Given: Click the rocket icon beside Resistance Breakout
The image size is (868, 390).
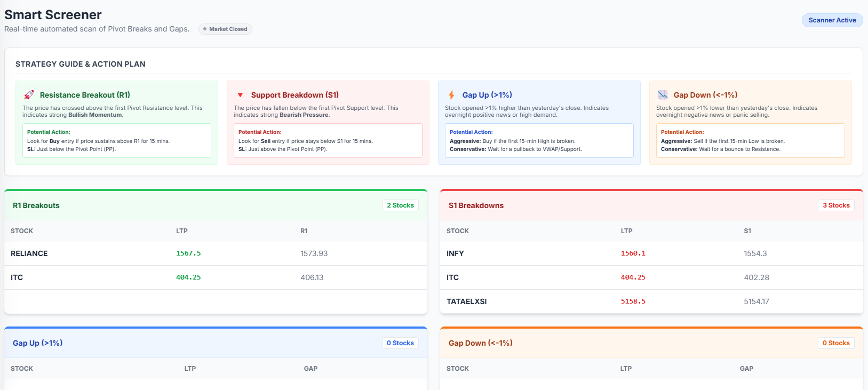Looking at the screenshot, I should pyautogui.click(x=29, y=95).
